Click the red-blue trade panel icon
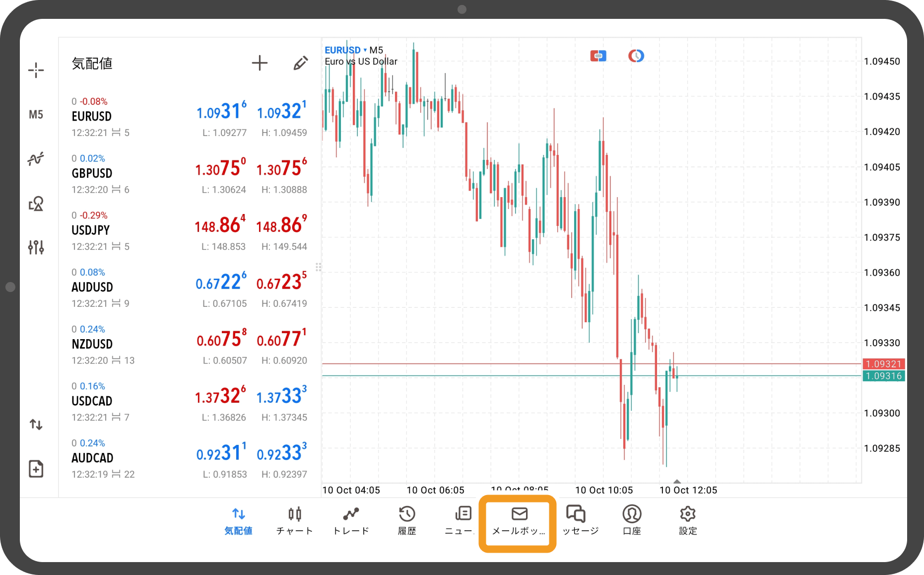Viewport: 924px width, 575px height. (x=598, y=56)
